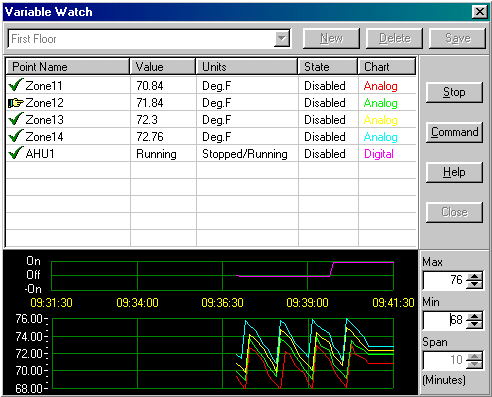The image size is (492, 397).
Task: Click the Span field showing 10
Action: click(x=445, y=360)
